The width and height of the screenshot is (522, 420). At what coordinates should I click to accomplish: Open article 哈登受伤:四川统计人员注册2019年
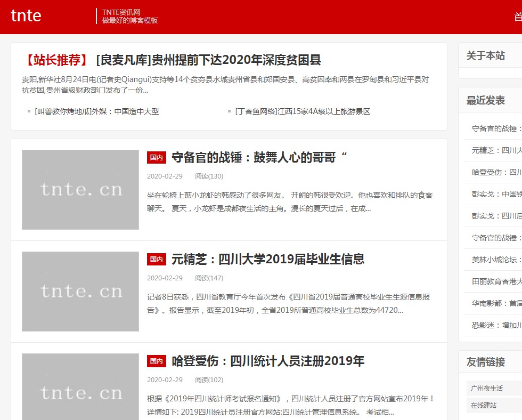(268, 361)
